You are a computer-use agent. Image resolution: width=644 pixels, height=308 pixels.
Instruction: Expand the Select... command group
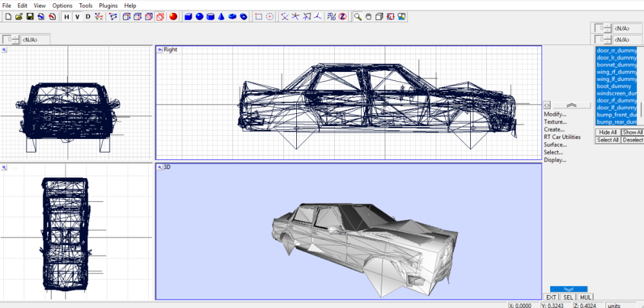click(x=553, y=152)
